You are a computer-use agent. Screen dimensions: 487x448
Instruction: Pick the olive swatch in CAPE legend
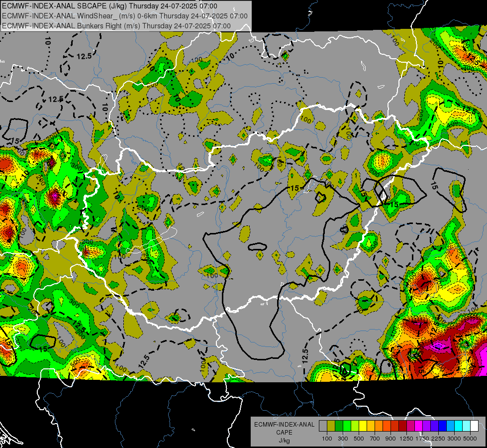pos(331,426)
